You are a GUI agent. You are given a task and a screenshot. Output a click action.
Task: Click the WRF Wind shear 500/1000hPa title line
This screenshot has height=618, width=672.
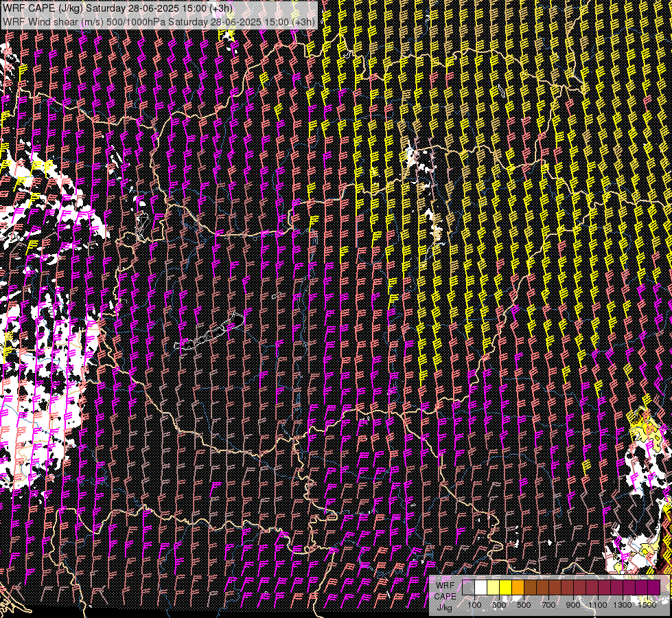point(159,21)
